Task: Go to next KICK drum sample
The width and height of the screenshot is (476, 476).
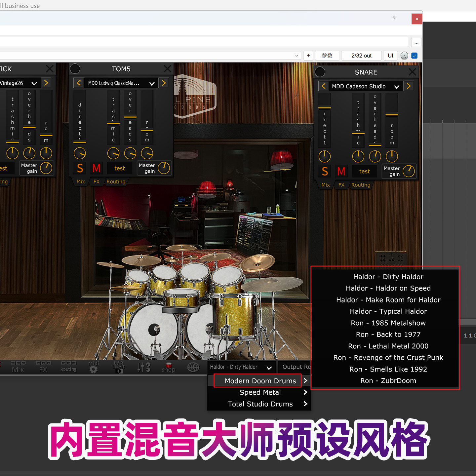Action: 46,83
